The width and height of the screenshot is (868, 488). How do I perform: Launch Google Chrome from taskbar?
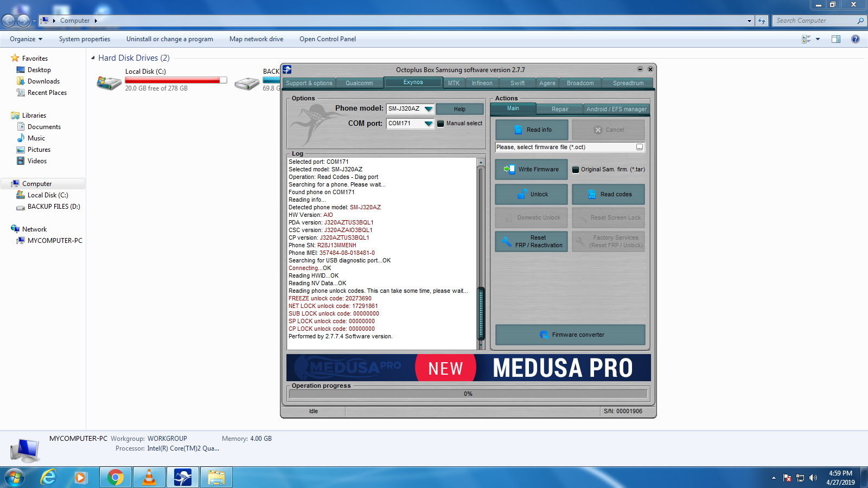pos(115,477)
